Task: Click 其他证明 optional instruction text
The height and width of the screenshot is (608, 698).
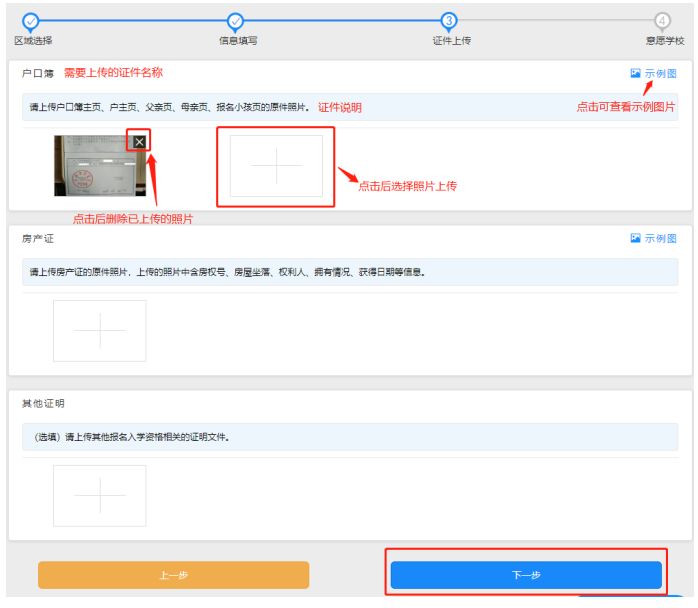Action: coord(132,437)
